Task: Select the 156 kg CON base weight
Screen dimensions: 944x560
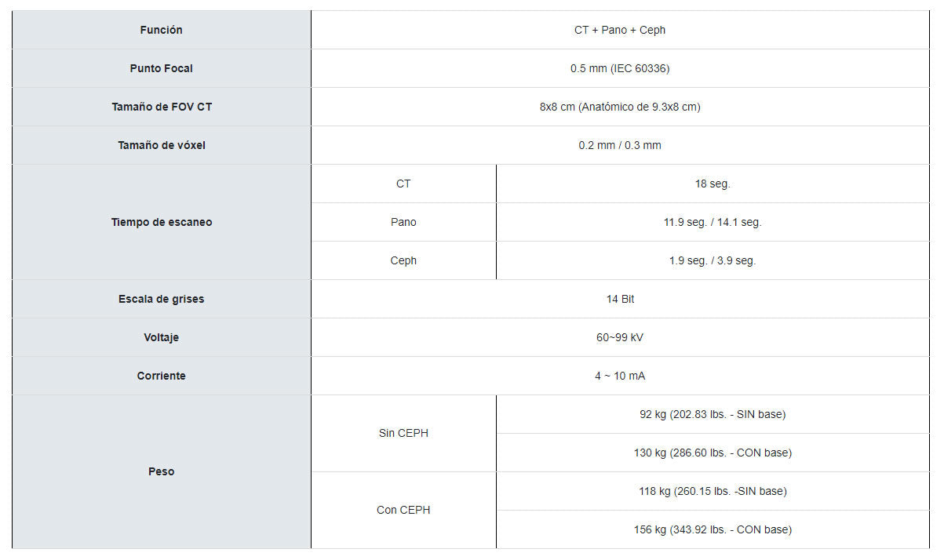Action: pos(713,529)
